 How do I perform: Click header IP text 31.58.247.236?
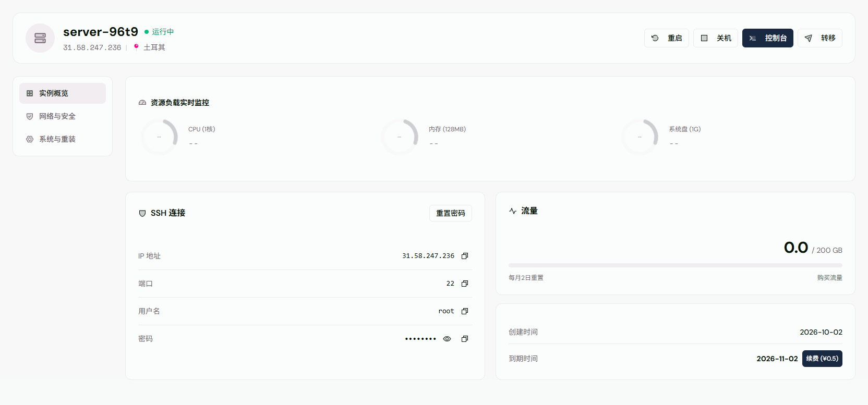(x=92, y=47)
